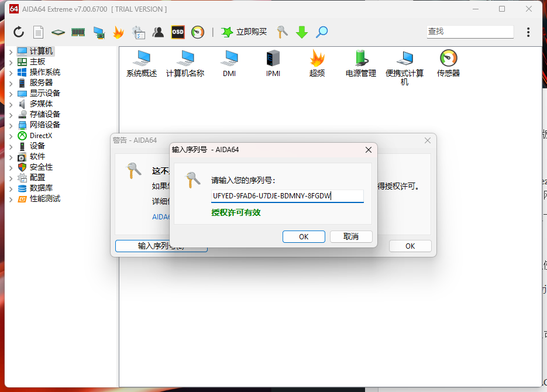Open the 传感器 gauge icon
Screen dimensions: 547x392
[x=449, y=63]
